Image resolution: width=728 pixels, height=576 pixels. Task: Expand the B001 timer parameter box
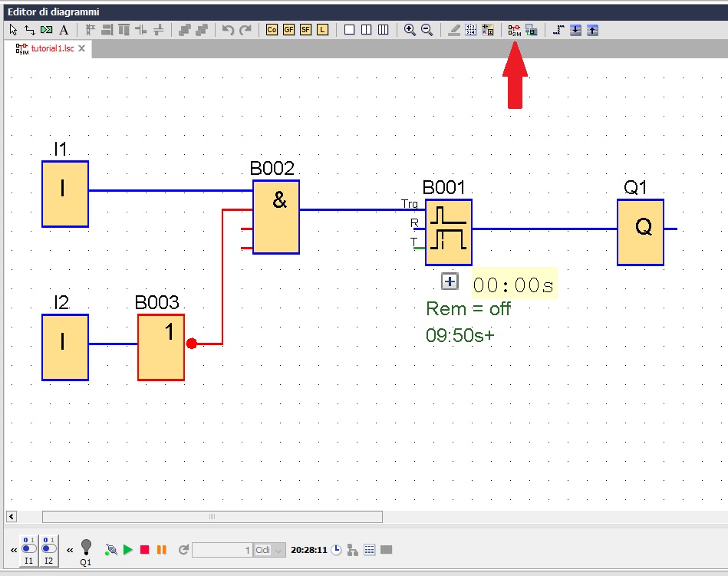click(x=450, y=281)
